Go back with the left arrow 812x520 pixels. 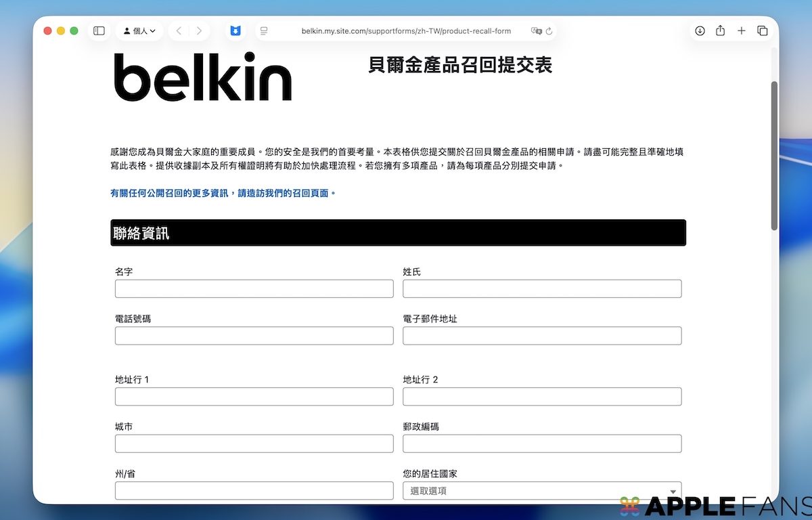pos(179,31)
